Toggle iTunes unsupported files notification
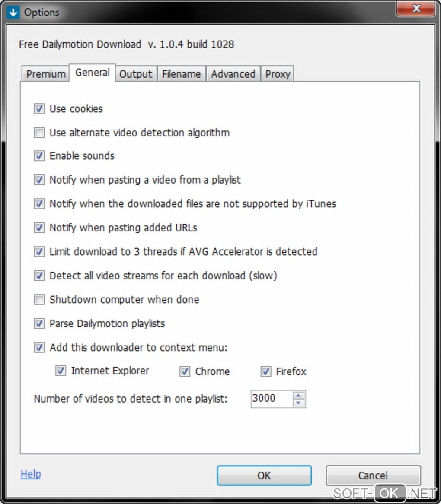This screenshot has height=504, width=441. 39,203
